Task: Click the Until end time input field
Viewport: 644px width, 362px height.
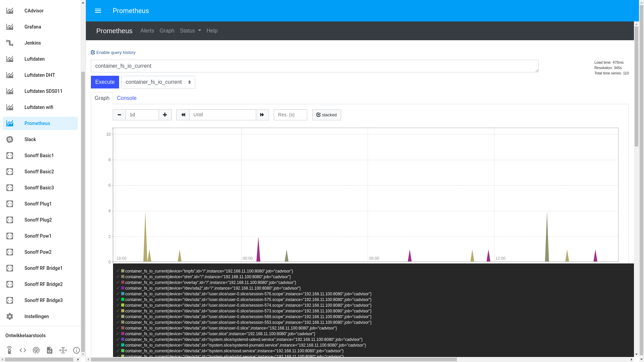Action: tap(222, 115)
